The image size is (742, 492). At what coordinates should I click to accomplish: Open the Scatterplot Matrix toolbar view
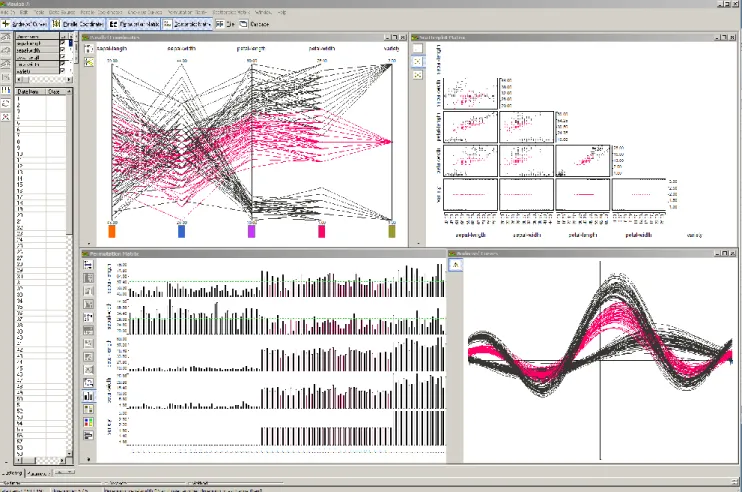click(187, 24)
